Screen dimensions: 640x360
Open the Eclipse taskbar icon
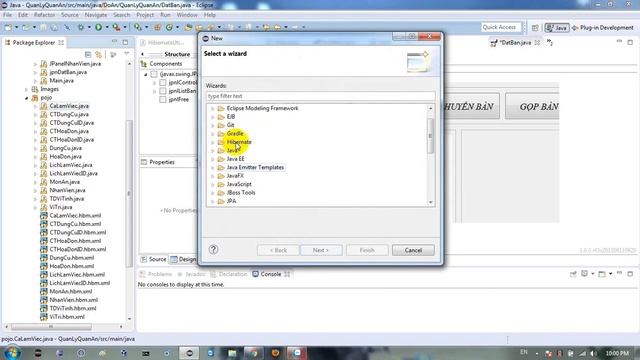189,353
